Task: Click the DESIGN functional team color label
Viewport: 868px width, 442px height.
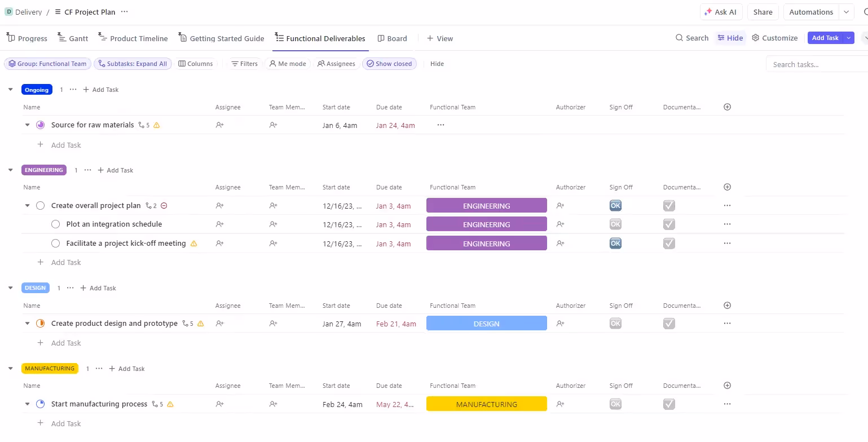Action: [486, 323]
